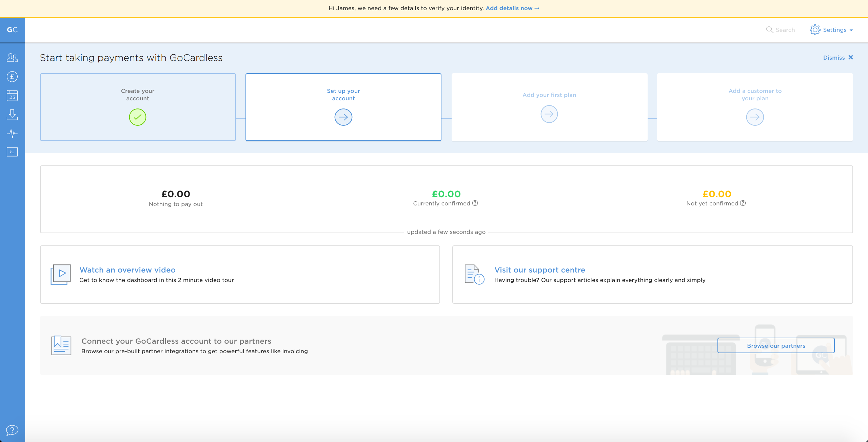Click Add details now link
The image size is (868, 442).
pos(512,8)
